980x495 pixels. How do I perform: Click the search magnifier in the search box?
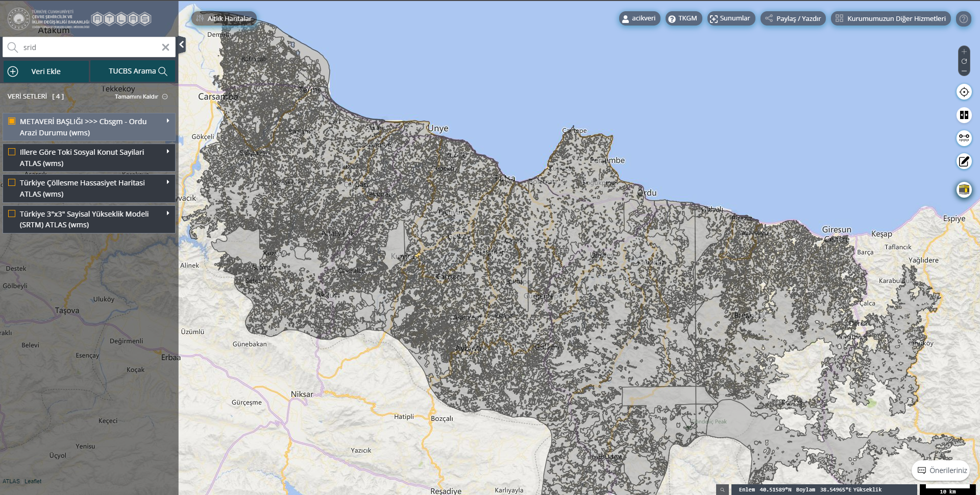coord(13,48)
